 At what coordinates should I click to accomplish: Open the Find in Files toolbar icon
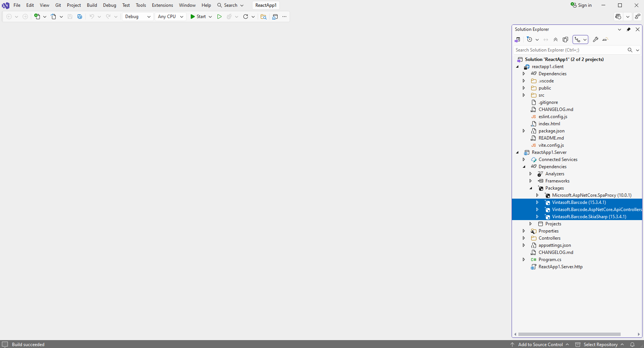(x=263, y=17)
